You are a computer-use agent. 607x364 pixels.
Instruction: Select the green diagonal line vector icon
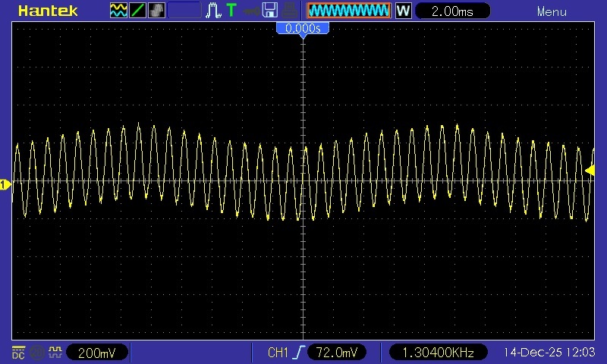click(137, 11)
